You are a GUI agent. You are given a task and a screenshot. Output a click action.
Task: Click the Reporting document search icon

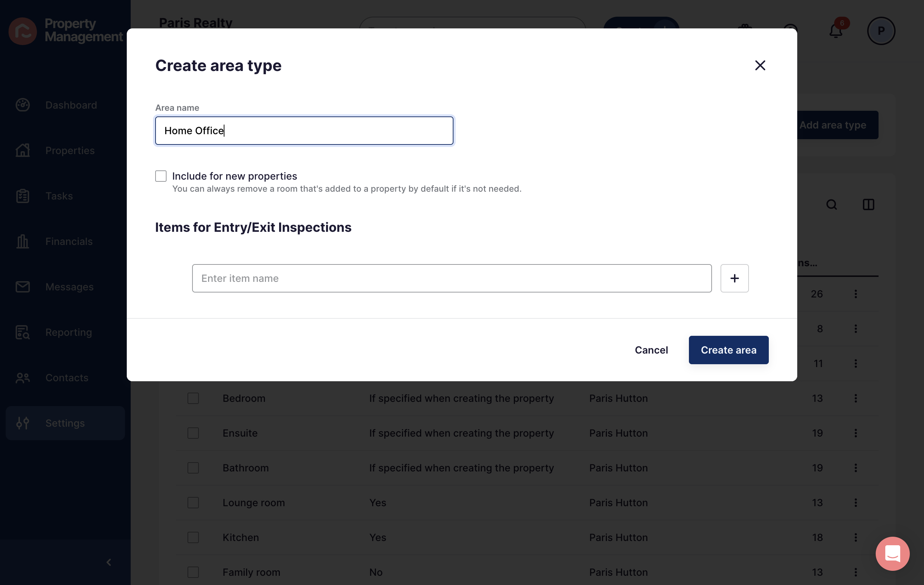click(x=23, y=332)
